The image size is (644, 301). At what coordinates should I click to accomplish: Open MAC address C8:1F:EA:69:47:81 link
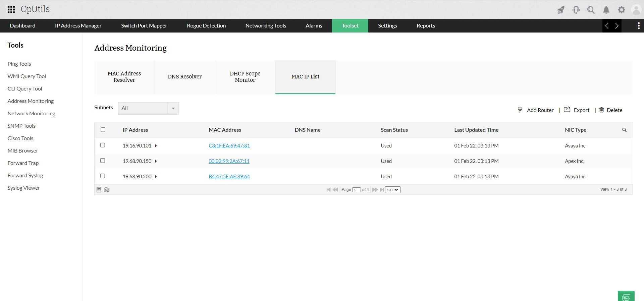coord(229,146)
